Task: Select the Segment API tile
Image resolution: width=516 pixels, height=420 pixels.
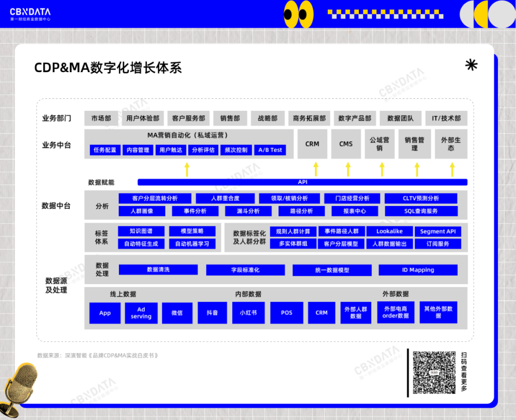Action: (438, 231)
